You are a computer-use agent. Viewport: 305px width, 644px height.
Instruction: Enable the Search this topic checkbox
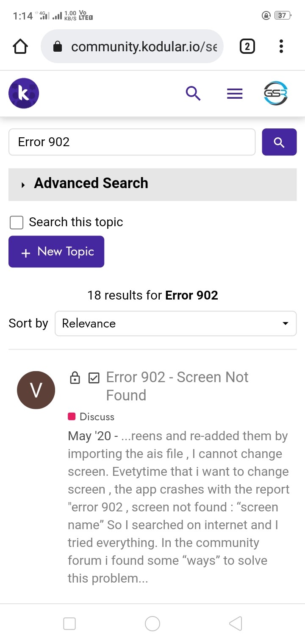(17, 222)
